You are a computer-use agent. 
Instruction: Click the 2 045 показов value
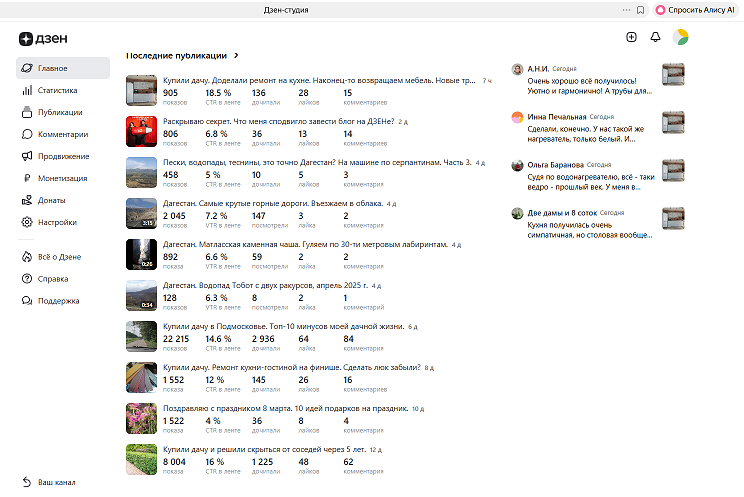tap(174, 216)
